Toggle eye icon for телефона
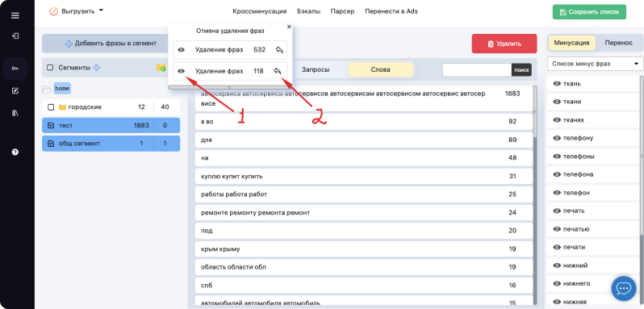 pos(558,174)
